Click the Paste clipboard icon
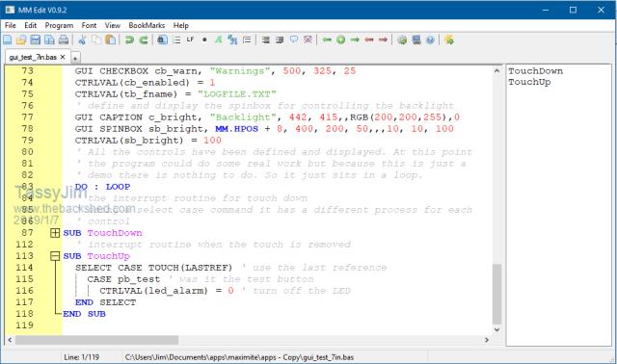Screen dimensions: 617x364 (x=111, y=39)
